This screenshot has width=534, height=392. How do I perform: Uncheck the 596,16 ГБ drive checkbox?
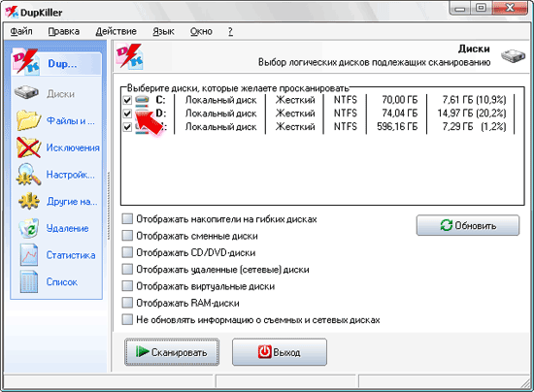click(127, 127)
